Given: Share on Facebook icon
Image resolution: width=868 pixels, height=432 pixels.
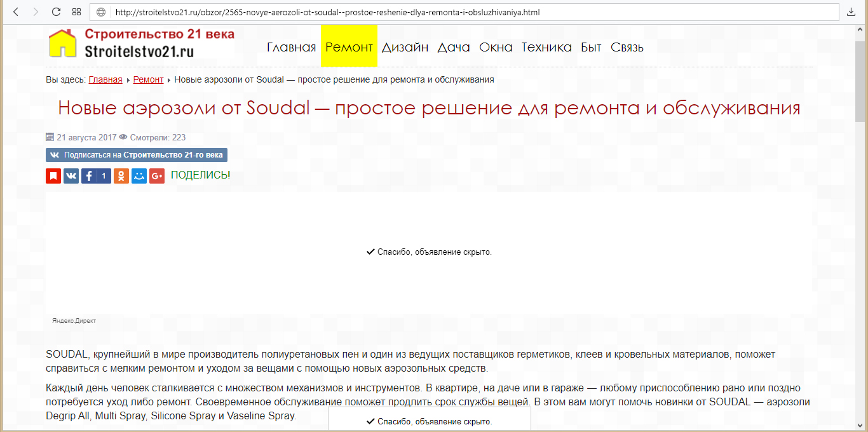Looking at the screenshot, I should 89,176.
